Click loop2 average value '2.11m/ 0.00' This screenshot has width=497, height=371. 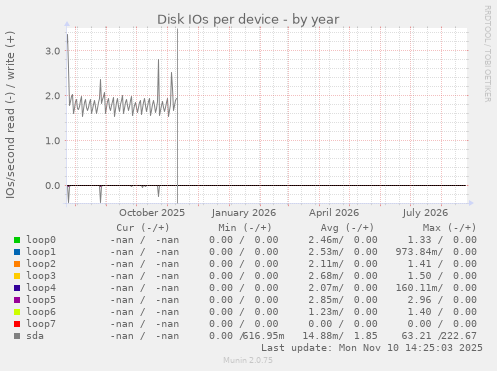pos(343,264)
